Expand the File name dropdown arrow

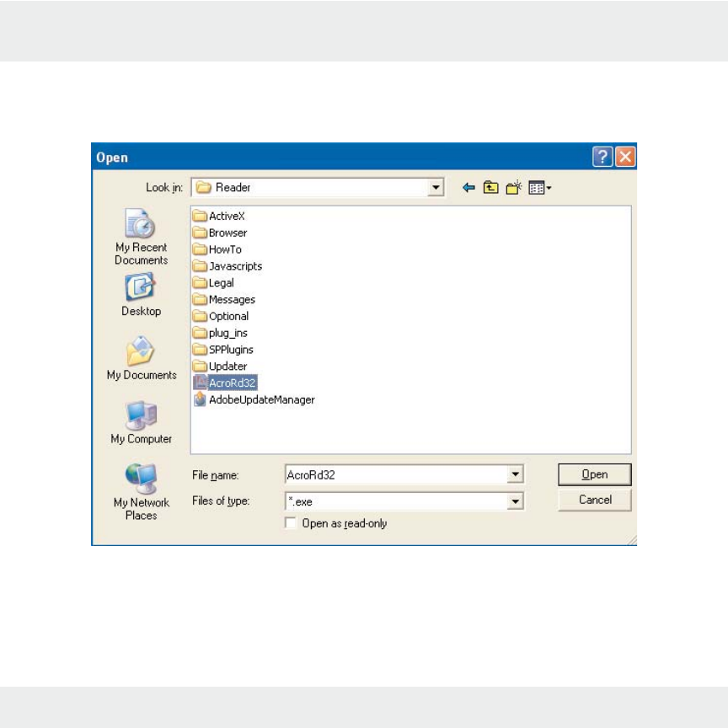[516, 474]
